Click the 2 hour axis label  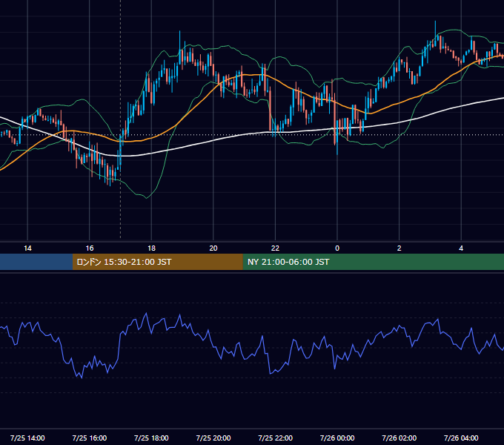399,248
